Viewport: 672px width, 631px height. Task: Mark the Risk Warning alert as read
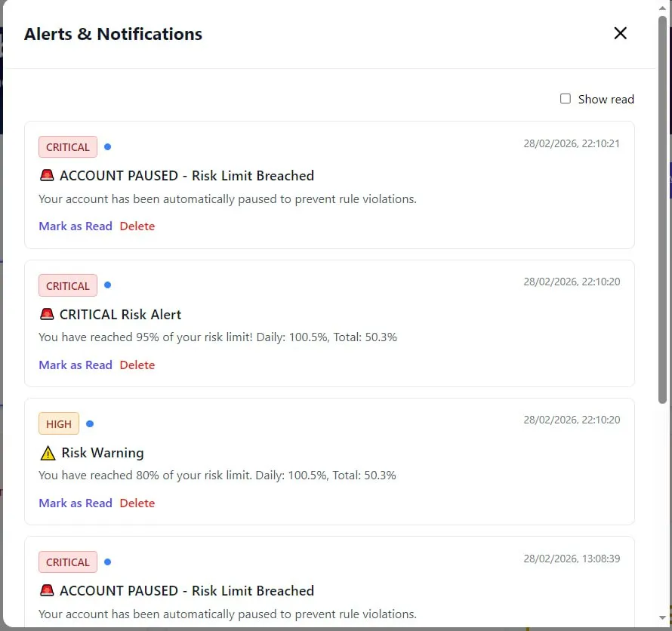click(76, 503)
